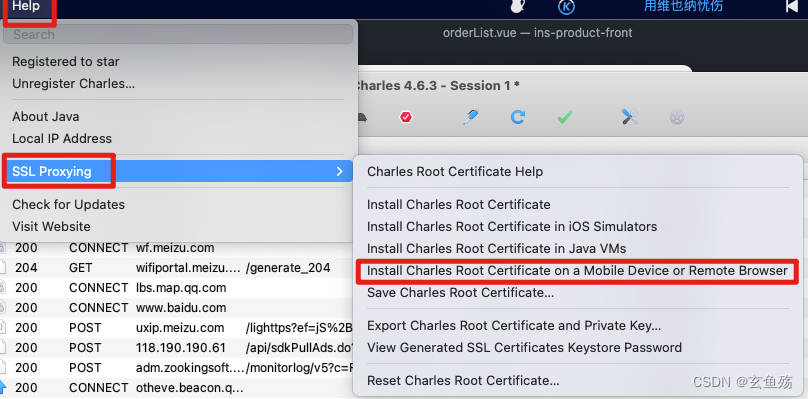The height and width of the screenshot is (399, 808).
Task: Select Export Charles Root Certificate and Private Key...
Action: tap(514, 326)
